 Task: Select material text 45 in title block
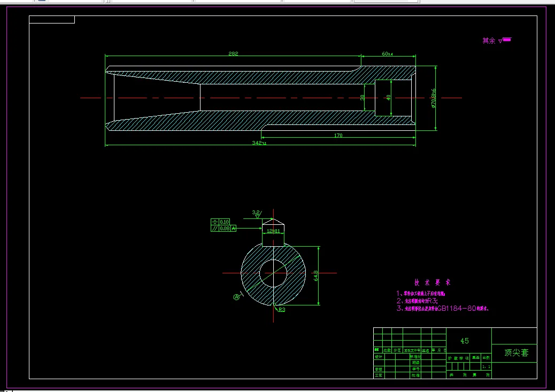click(465, 341)
